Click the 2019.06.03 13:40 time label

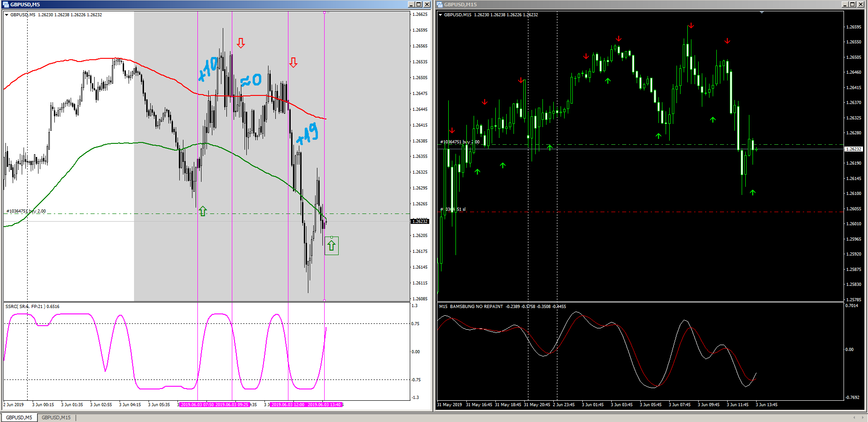coord(324,405)
